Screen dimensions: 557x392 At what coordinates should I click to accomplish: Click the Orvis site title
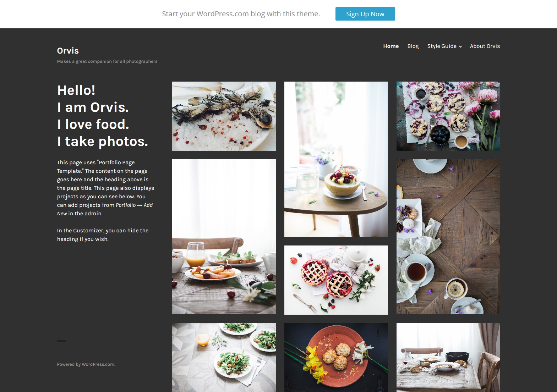click(68, 51)
